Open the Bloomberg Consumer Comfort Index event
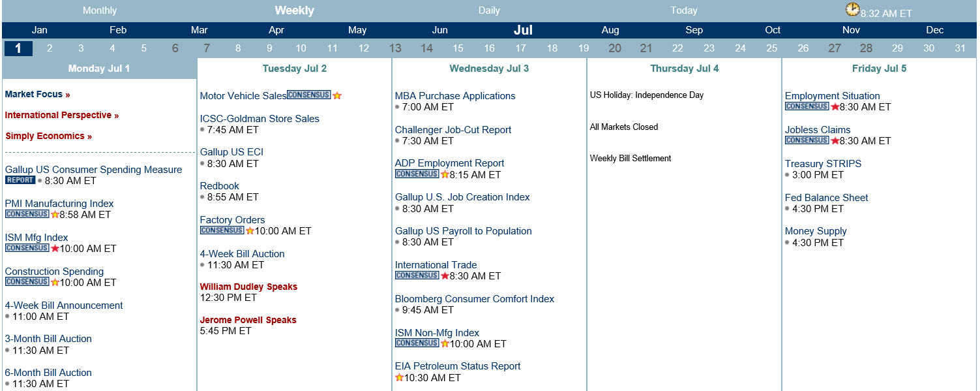Screen dimensions: 980x391 click(475, 299)
